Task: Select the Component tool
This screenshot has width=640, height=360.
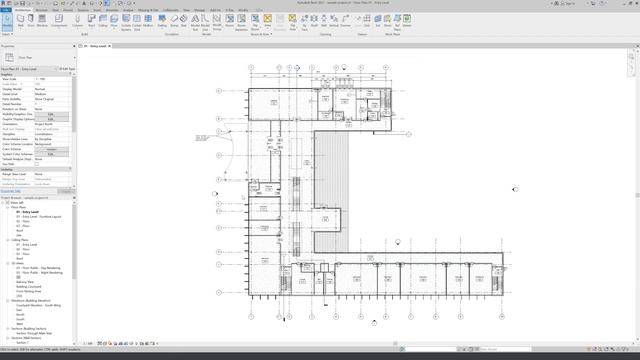Action: pyautogui.click(x=59, y=21)
